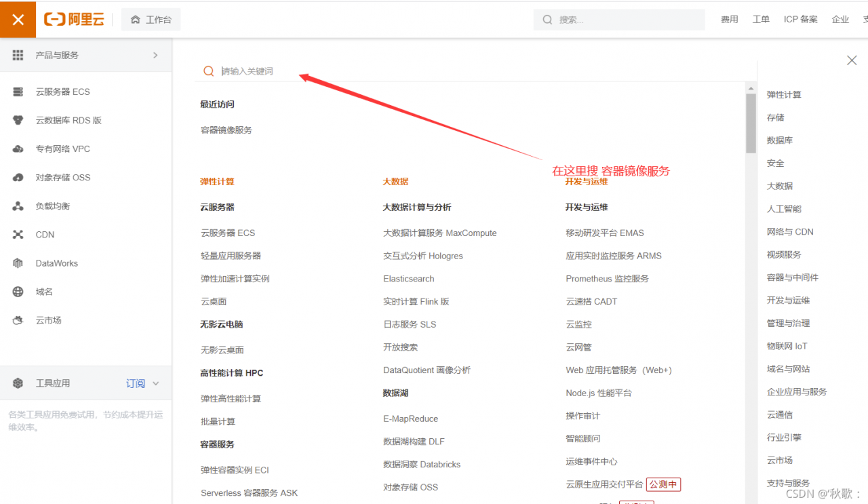Click scrollbar up arrow in product list

(751, 88)
